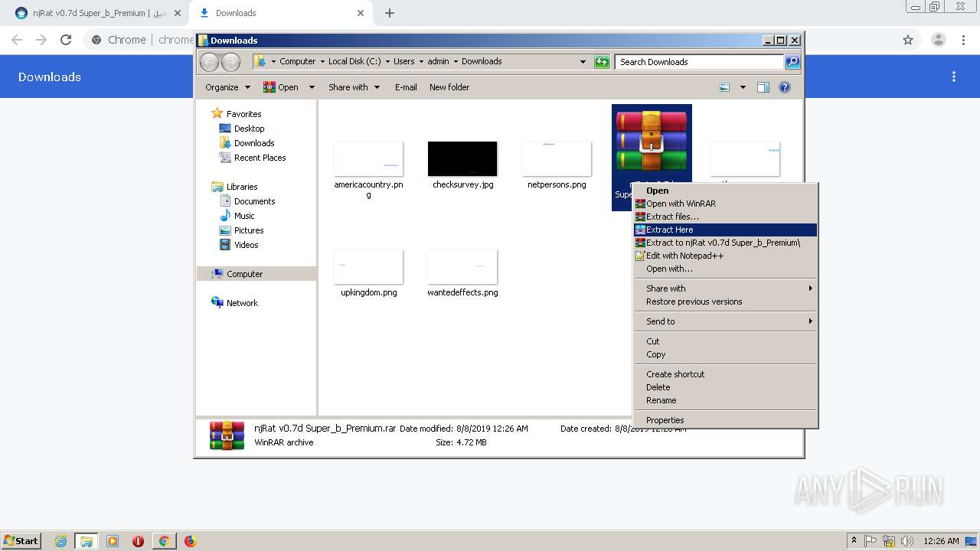Click Explorer forward navigation arrow

[230, 62]
